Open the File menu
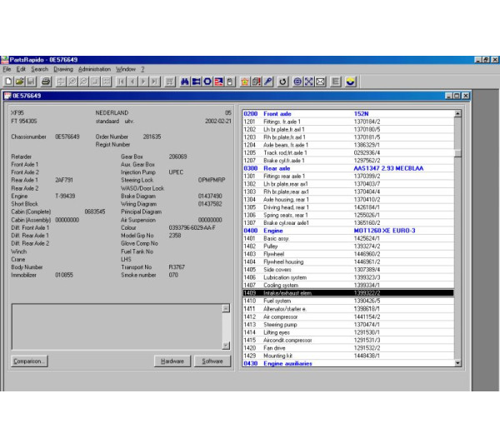The width and height of the screenshot is (500, 448). coord(7,69)
